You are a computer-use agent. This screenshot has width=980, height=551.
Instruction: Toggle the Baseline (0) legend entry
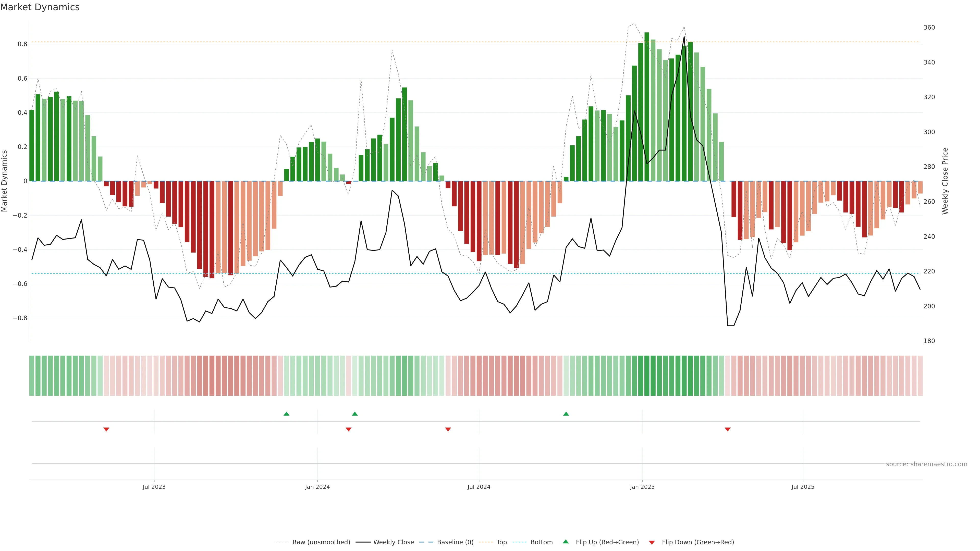[455, 542]
